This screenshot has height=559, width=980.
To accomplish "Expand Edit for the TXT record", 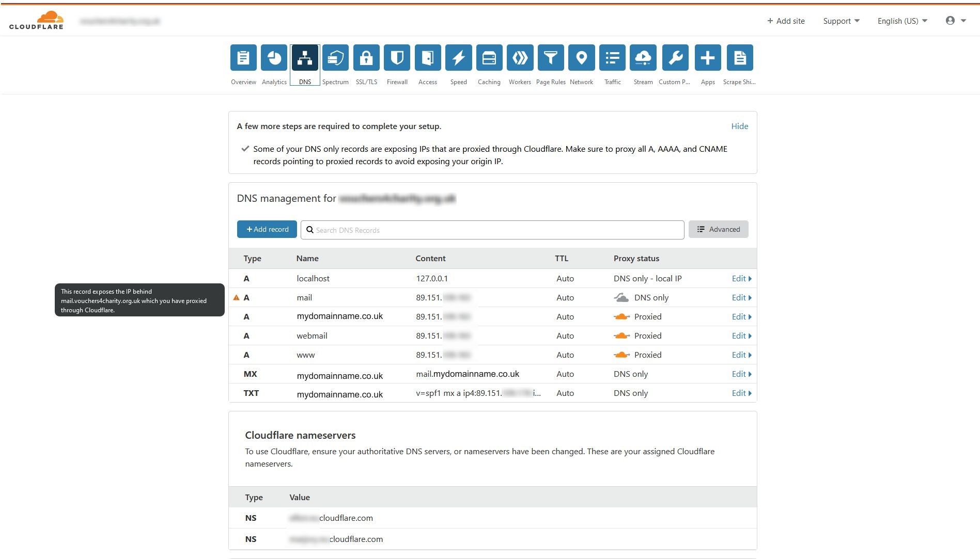I will tap(741, 393).
